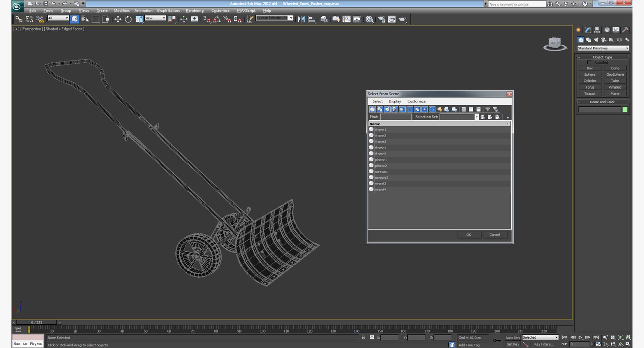Open the Edit menu
The height and width of the screenshot is (348, 644).
coord(32,11)
